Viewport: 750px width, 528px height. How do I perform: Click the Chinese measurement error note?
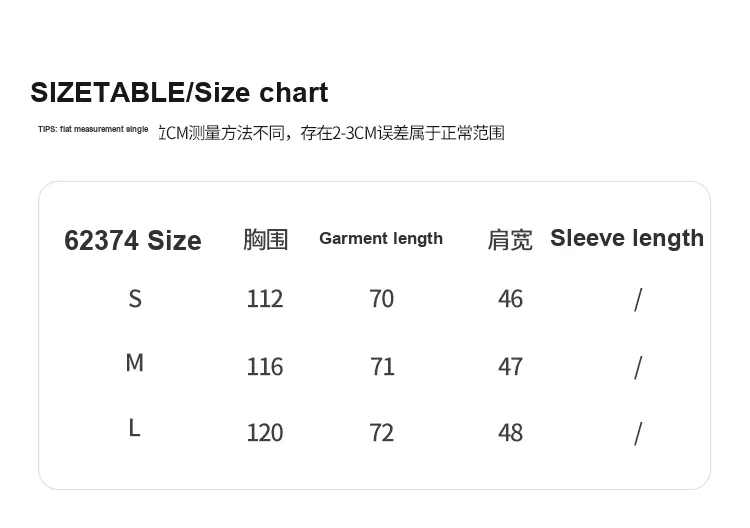pyautogui.click(x=331, y=133)
